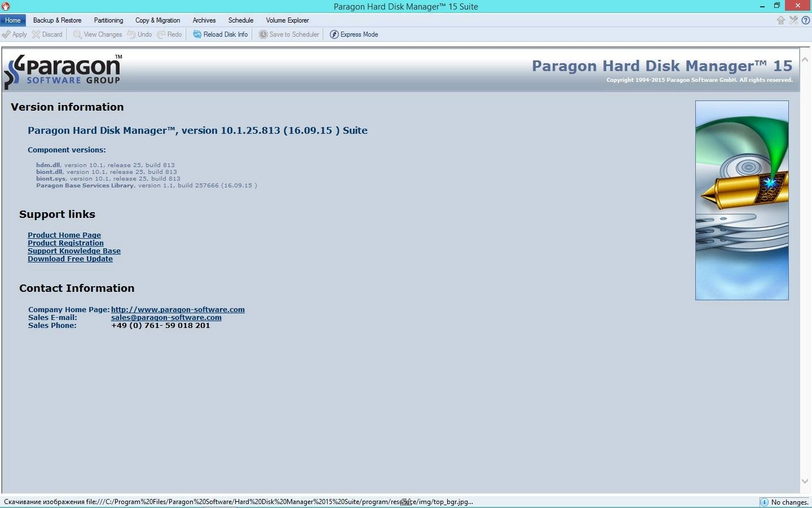Click the View Changes toolbar label
Screen dimensions: 812x508
103,34
